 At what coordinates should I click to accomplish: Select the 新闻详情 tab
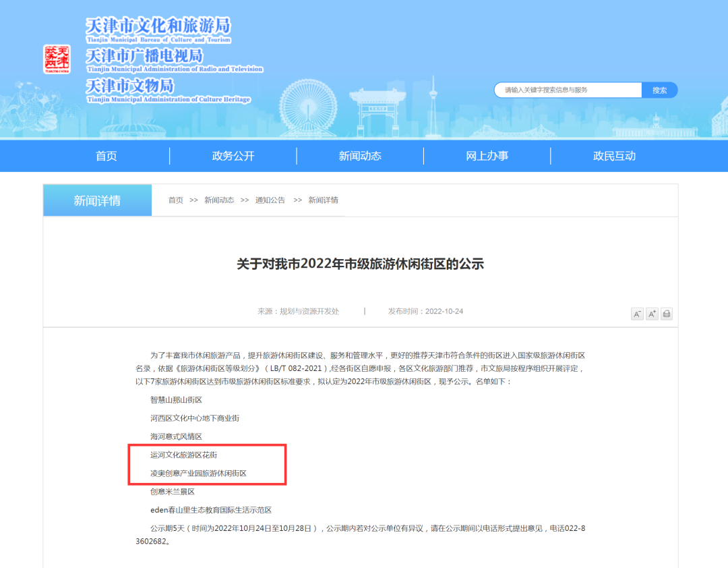(97, 200)
